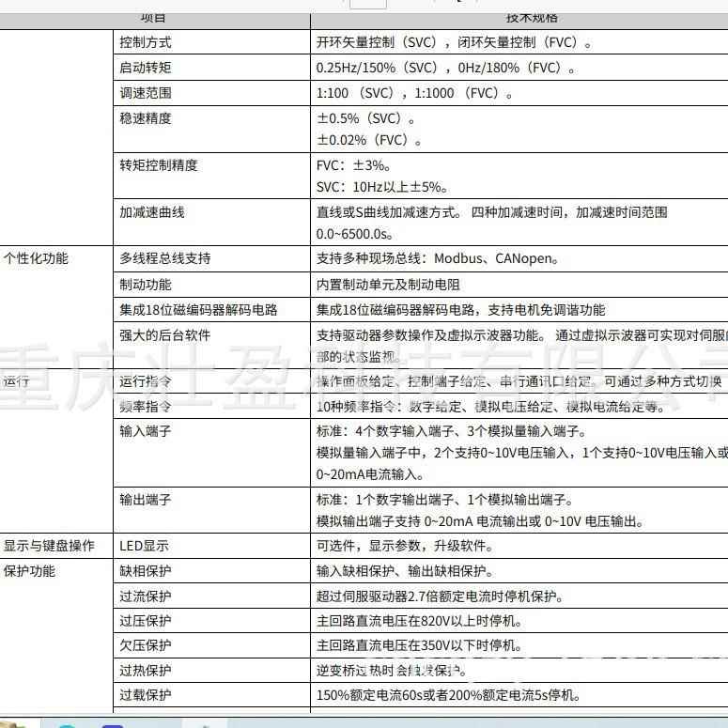The width and height of the screenshot is (728, 728).
Task: Select the '加减速曲线' cell
Action: (211, 223)
